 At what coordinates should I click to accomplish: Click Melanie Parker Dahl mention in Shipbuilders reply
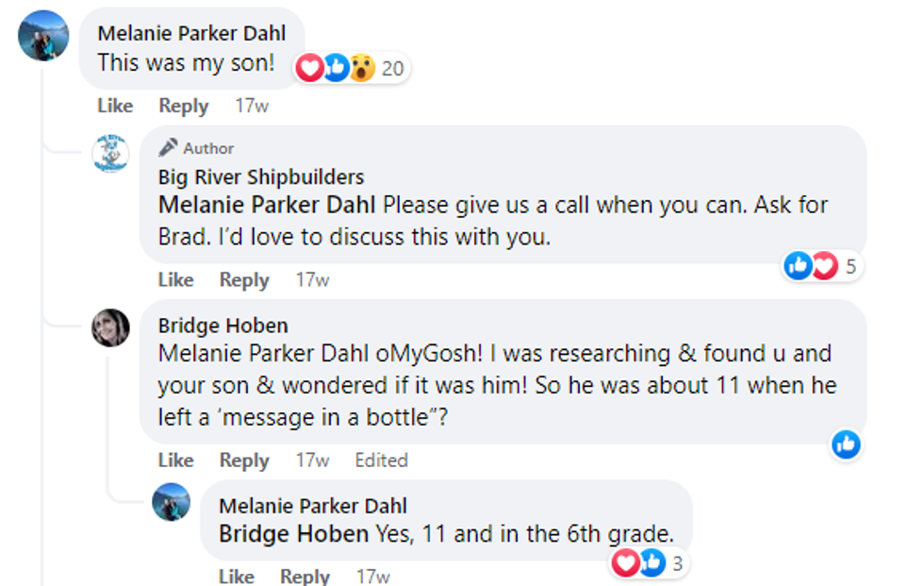[267, 205]
